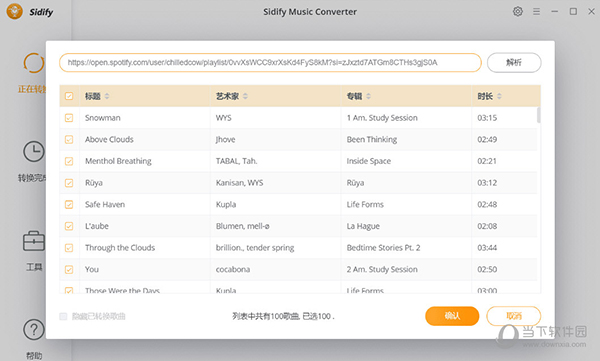The image size is (600, 361).
Task: Uncheck the Above Clouds track checkbox
Action: pos(69,139)
